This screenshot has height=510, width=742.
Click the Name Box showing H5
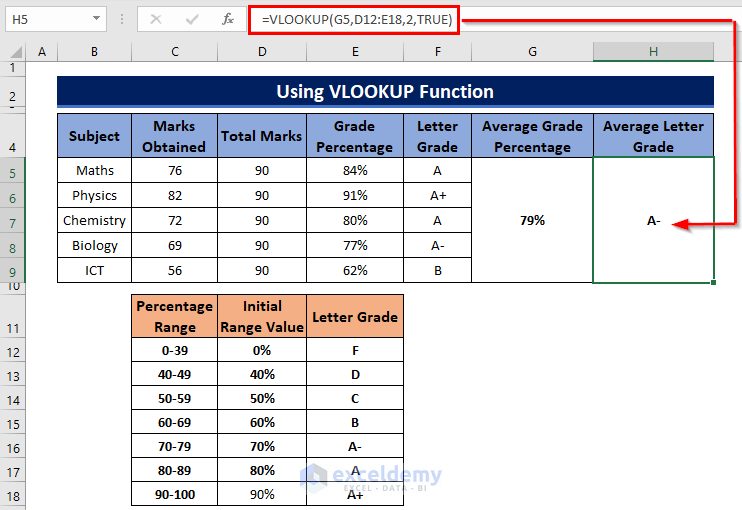[56, 19]
